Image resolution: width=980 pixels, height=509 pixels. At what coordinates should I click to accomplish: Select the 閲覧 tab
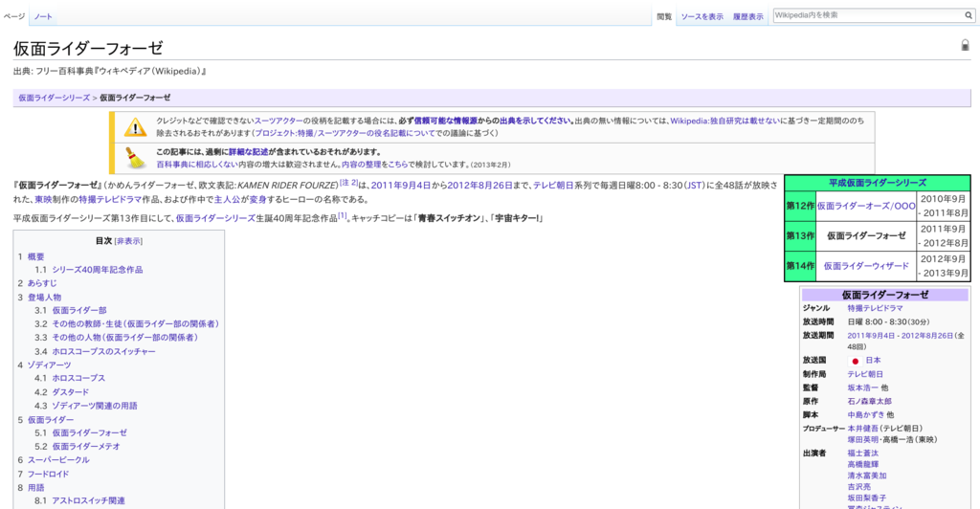(x=664, y=17)
